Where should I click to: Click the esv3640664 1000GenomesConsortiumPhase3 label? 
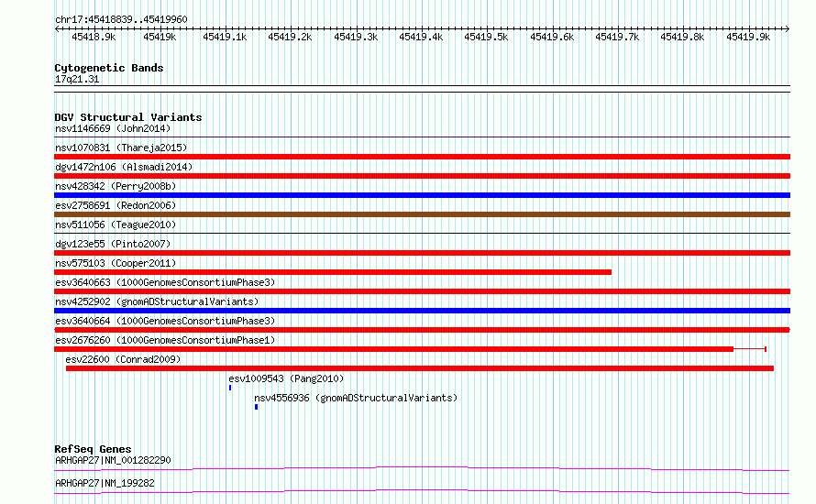pyautogui.click(x=165, y=321)
